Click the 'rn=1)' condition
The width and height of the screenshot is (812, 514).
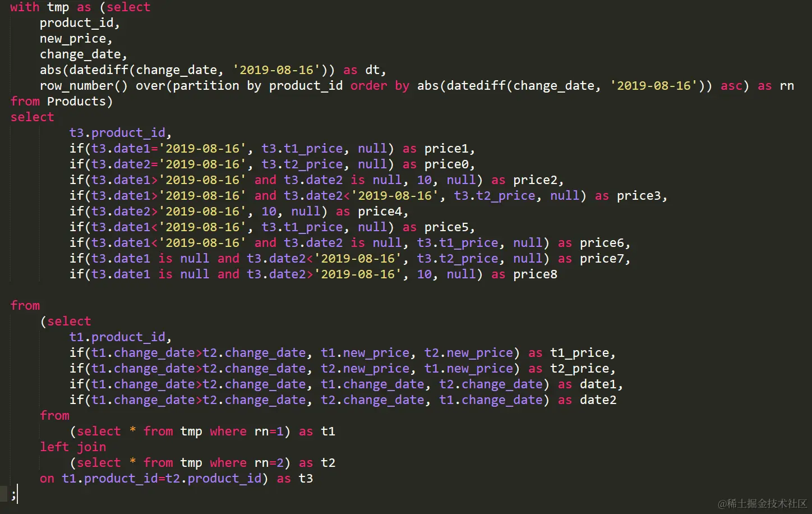click(x=273, y=432)
